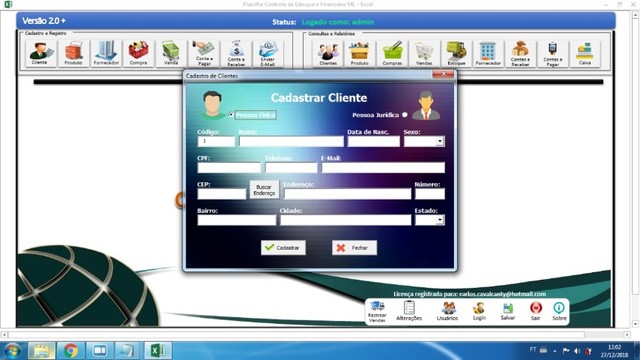Screen dimensions: 640x360
Task: Open the Rastrear Vendas truck icon
Action: tap(377, 312)
